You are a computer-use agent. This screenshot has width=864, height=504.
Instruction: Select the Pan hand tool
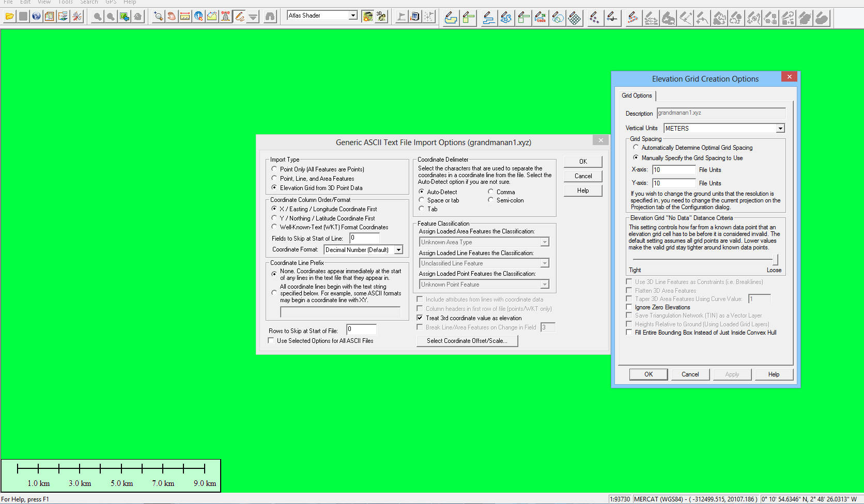pos(172,17)
